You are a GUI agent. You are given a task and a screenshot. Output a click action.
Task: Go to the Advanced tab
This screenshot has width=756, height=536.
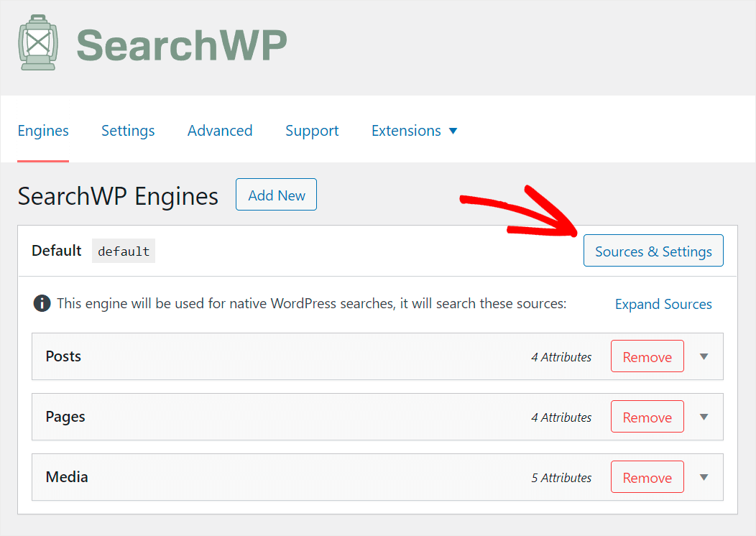[220, 131]
